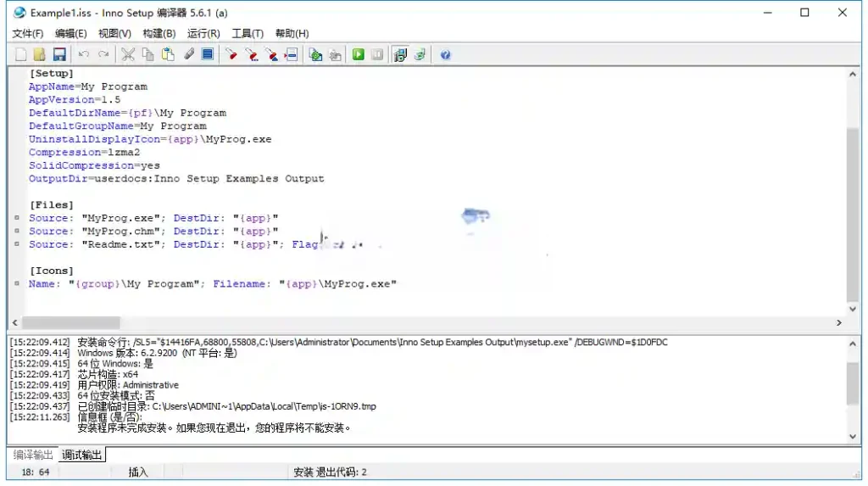The width and height of the screenshot is (868, 486).
Task: Click the Undo arrow icon
Action: [84, 54]
